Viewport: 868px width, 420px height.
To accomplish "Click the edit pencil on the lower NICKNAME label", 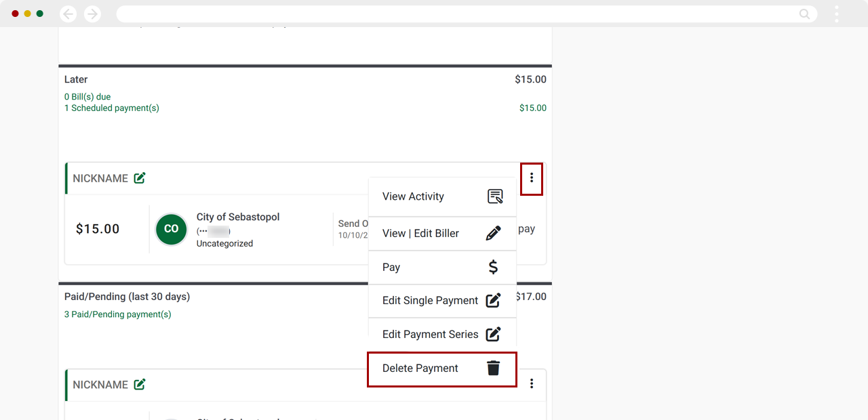I will pos(140,384).
